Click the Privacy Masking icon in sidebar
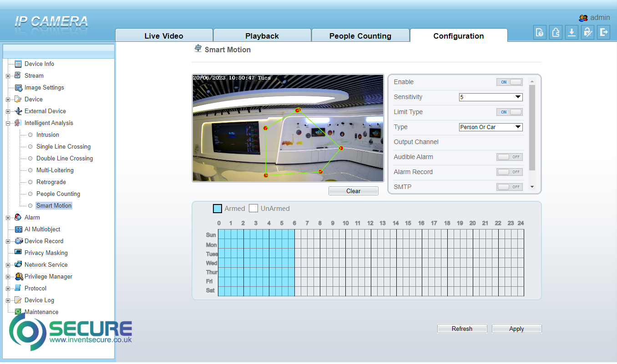The image size is (617, 364). tap(19, 253)
